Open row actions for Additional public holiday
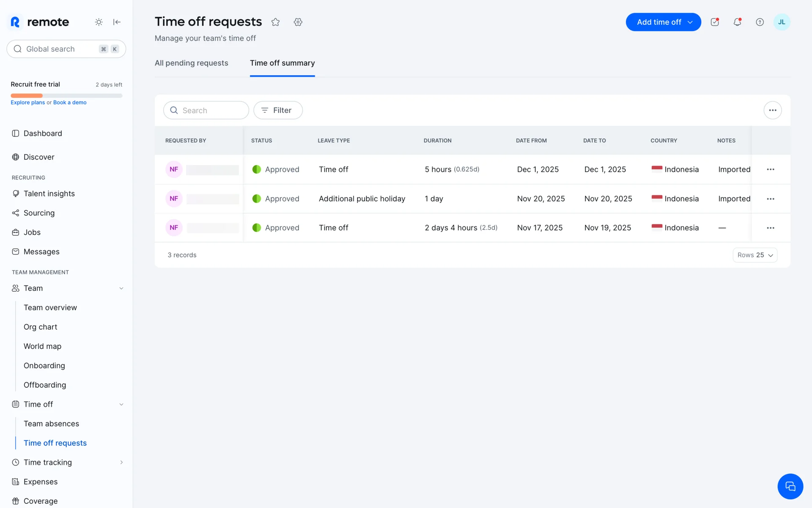The image size is (812, 508). 770,199
